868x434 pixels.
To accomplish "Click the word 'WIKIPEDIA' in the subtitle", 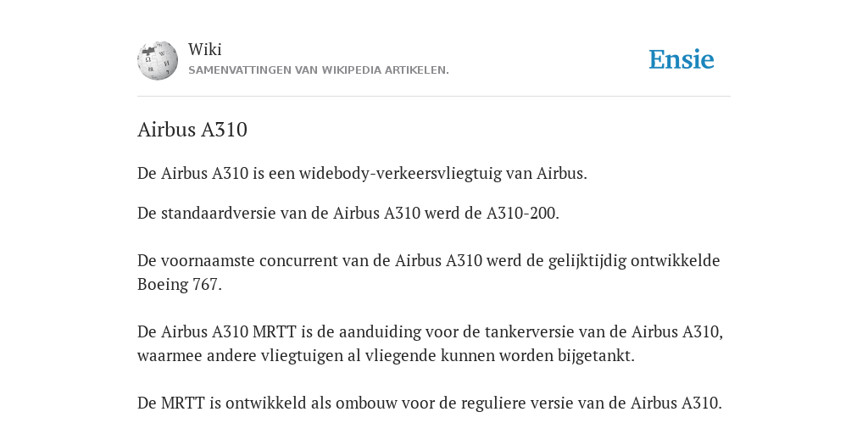I will [352, 70].
